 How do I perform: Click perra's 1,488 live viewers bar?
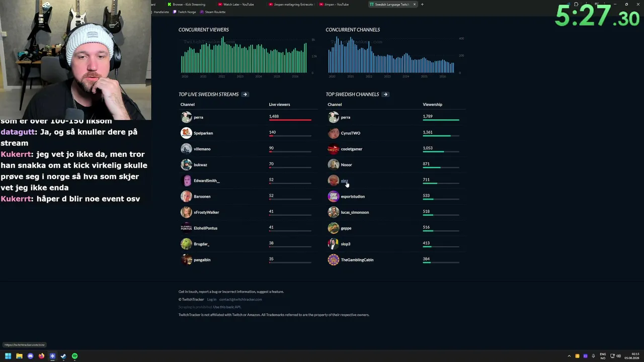290,120
